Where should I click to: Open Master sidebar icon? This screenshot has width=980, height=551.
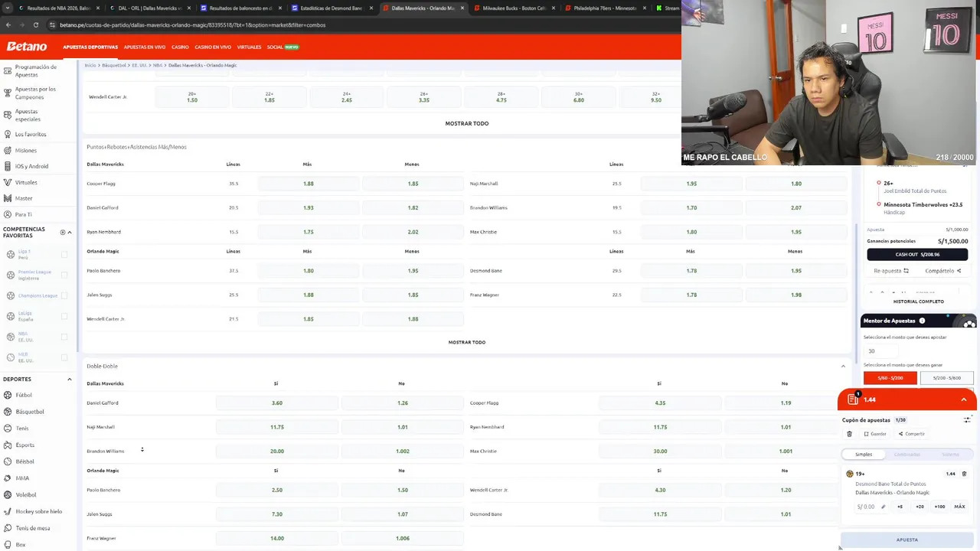coord(7,198)
